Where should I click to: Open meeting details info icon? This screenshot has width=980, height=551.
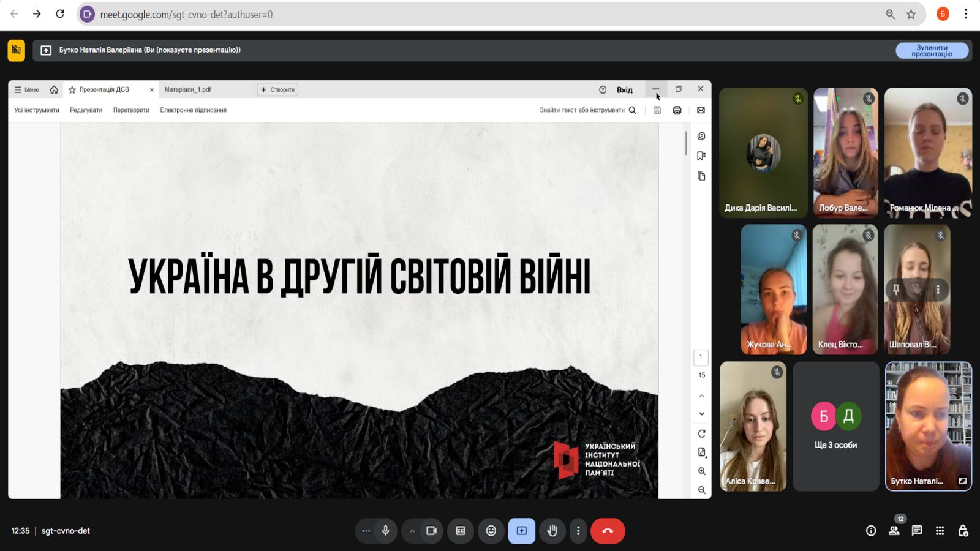click(870, 531)
